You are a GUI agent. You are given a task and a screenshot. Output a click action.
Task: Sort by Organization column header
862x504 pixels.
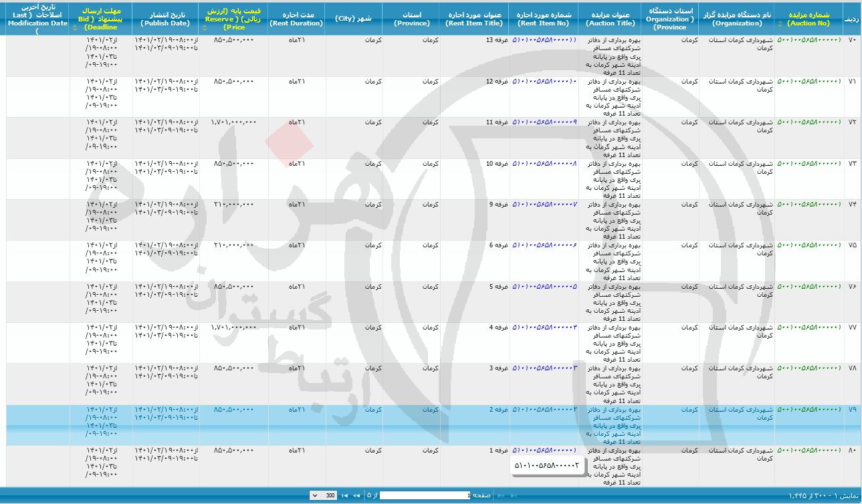pos(737,19)
